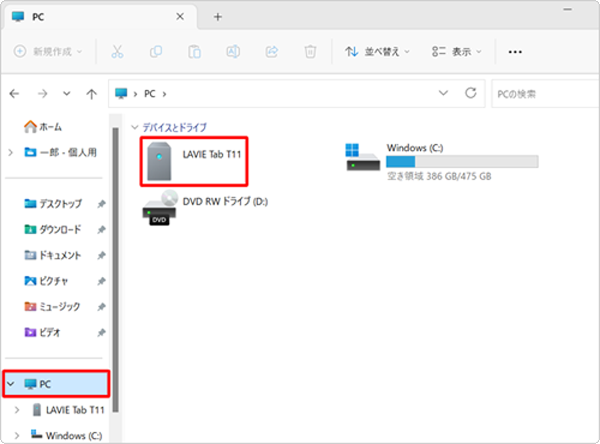Screen dimensions: 600x444
Task: Minimize the Explorer window
Action: [x=567, y=10]
